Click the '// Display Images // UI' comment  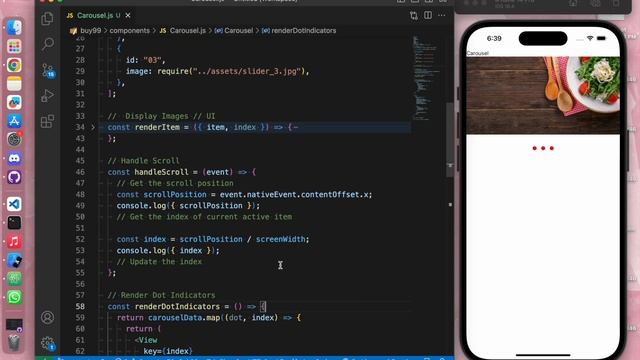pyautogui.click(x=162, y=116)
